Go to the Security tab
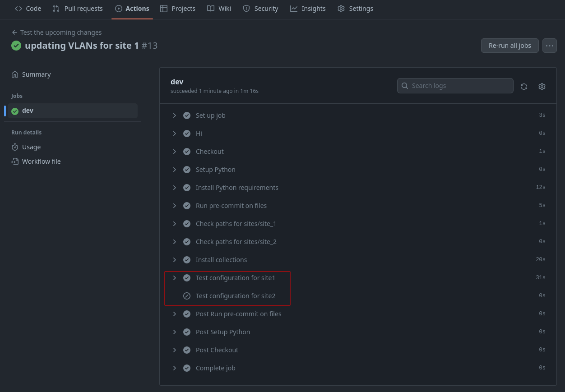The height and width of the screenshot is (392, 565). click(x=260, y=9)
